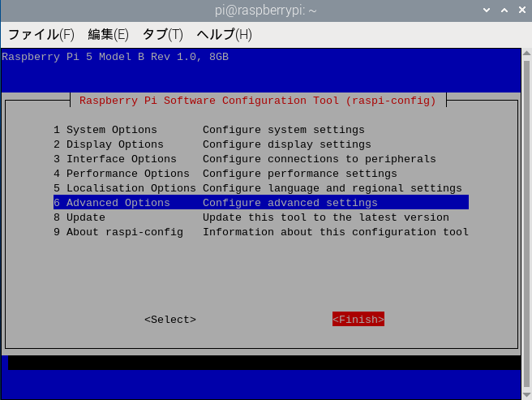Screen dimensions: 532x400
Task: Click 'Configure system settings' description
Action: [284, 130]
